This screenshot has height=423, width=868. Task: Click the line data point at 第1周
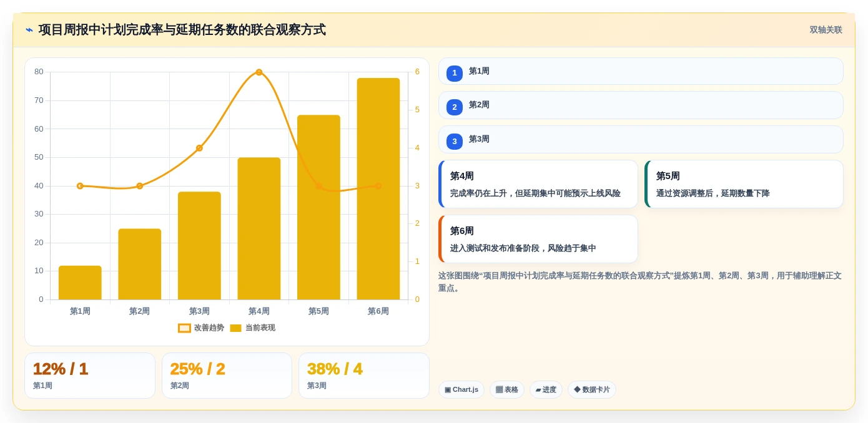click(80, 186)
